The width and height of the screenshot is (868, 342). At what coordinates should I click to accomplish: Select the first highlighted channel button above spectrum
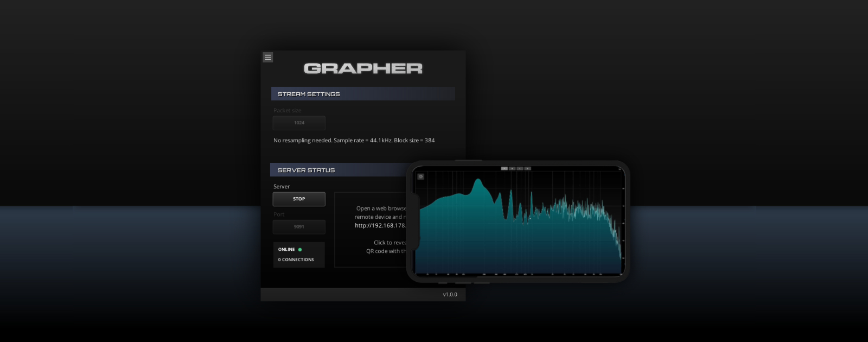[504, 169]
